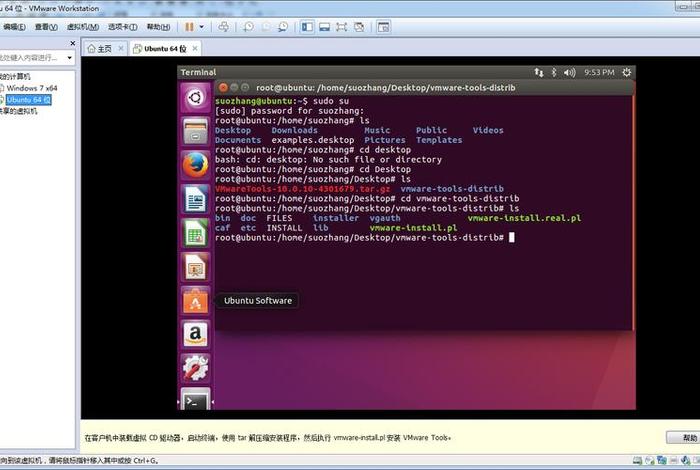The image size is (700, 470).
Task: Open the session gear menu in top bar
Action: [627, 72]
